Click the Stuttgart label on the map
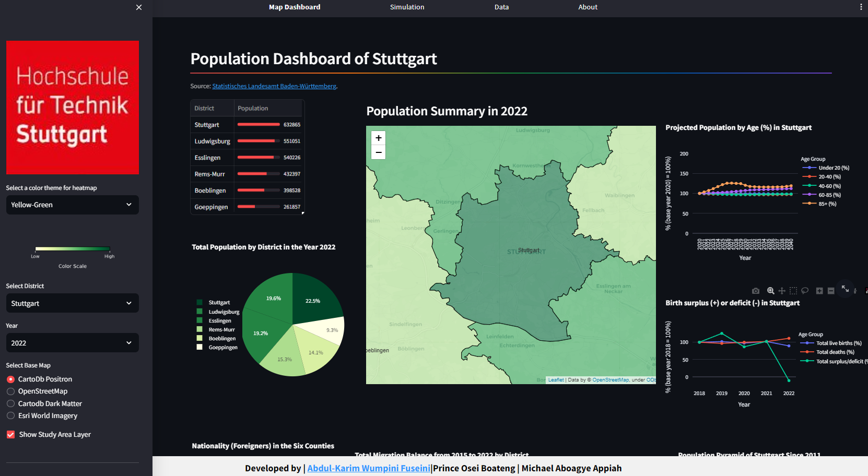 coord(529,251)
